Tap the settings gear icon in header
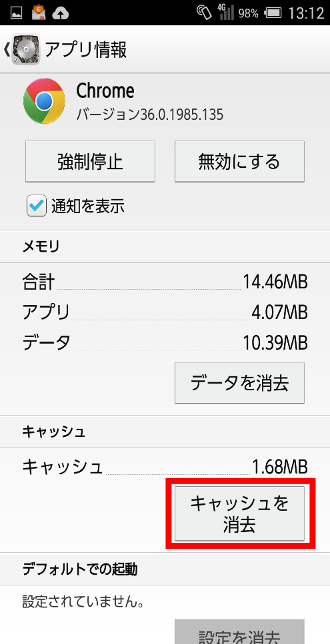Image resolution: width=330 pixels, height=644 pixels. pos(26,49)
